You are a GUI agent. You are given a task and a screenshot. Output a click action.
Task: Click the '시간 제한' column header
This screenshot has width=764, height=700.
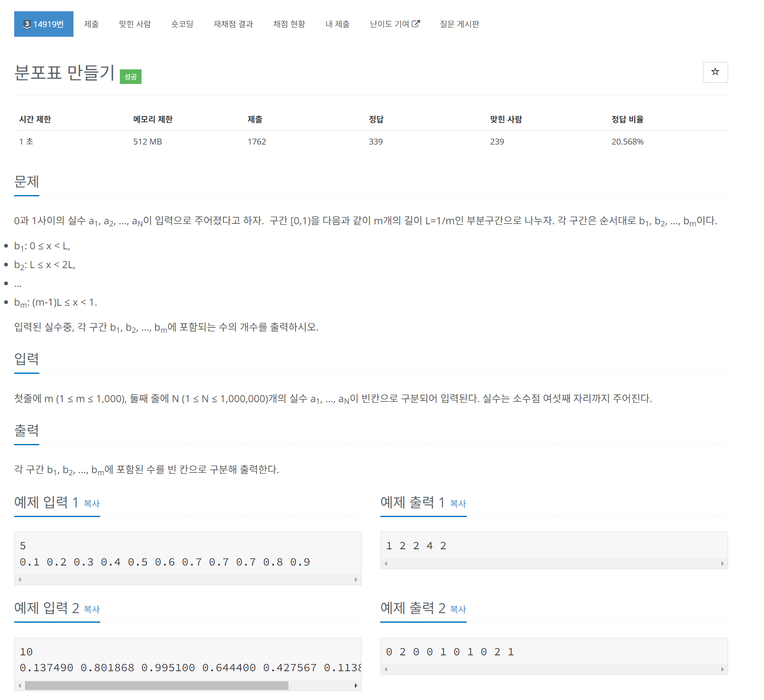[35, 119]
